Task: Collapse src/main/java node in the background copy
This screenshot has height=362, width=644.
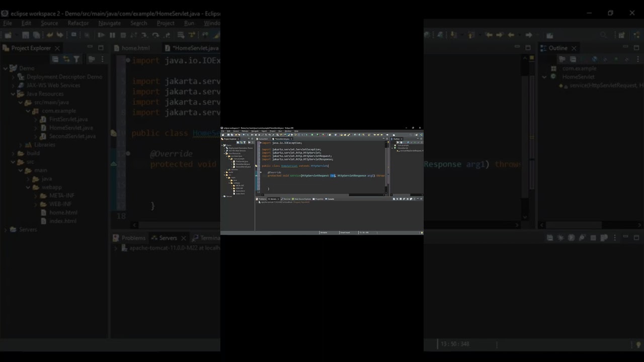Action: [21, 103]
